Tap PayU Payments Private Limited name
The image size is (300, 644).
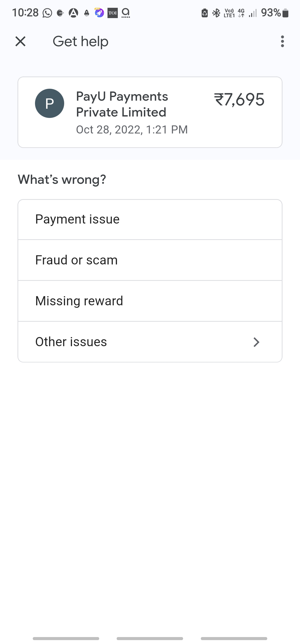click(x=122, y=104)
